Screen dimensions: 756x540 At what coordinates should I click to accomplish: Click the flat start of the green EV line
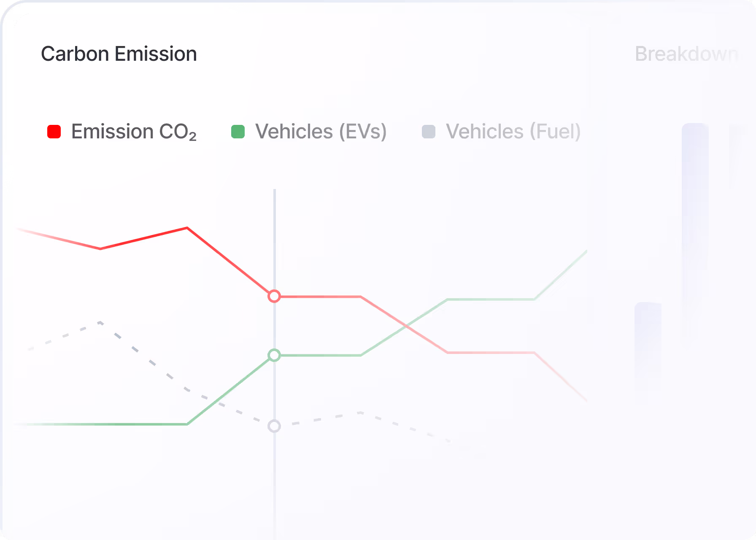[101, 424]
